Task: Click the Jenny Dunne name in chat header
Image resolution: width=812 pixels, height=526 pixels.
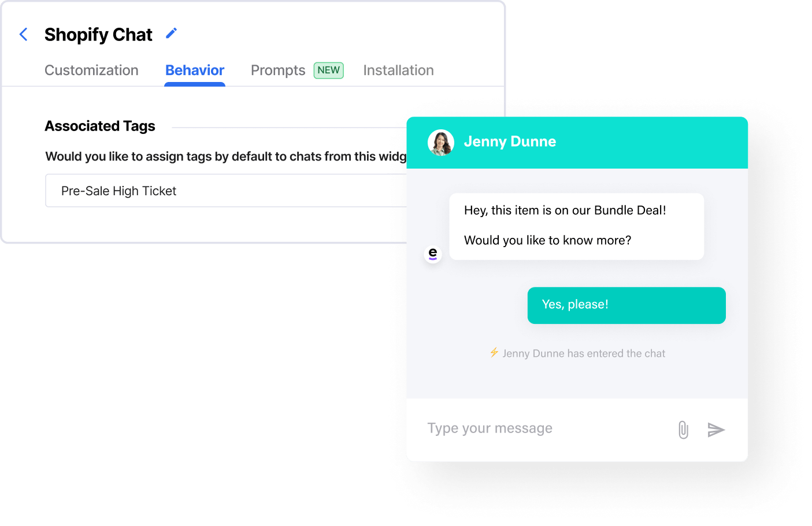Action: (510, 142)
